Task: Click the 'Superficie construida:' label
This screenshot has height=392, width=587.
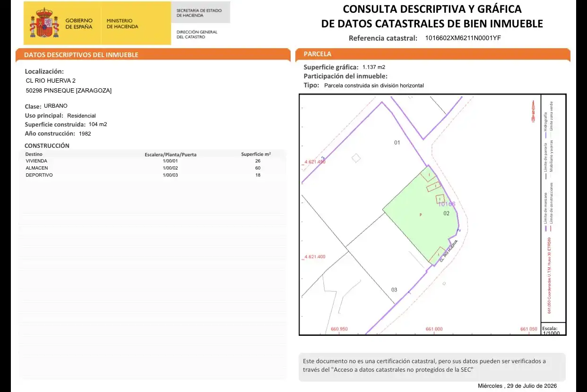Action: click(x=55, y=125)
